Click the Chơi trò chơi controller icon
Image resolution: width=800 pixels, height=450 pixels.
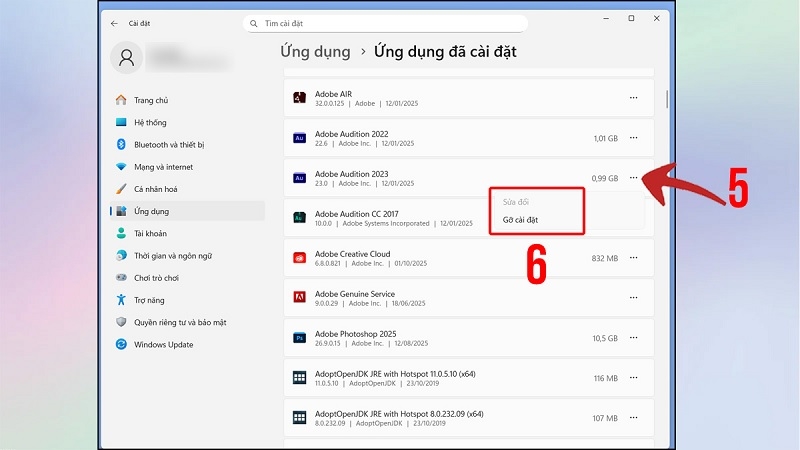121,278
